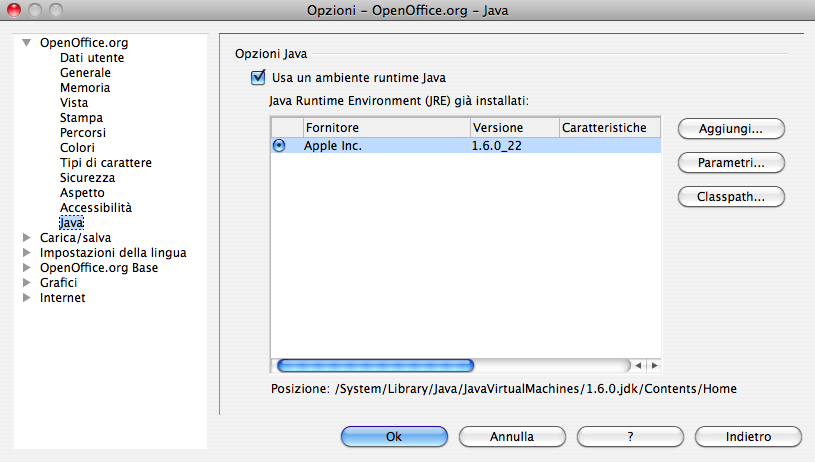Open help with the ? button
Screen dimensions: 815x462
[629, 437]
